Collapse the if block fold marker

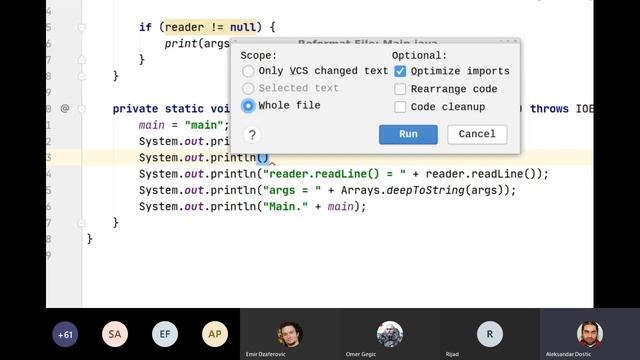pos(82,27)
